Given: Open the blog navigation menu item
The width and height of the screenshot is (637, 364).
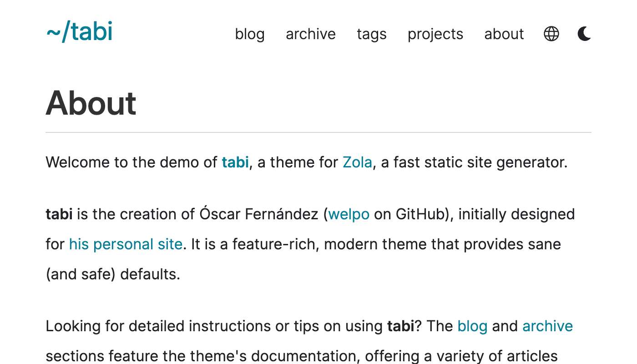Looking at the screenshot, I should [x=250, y=34].
